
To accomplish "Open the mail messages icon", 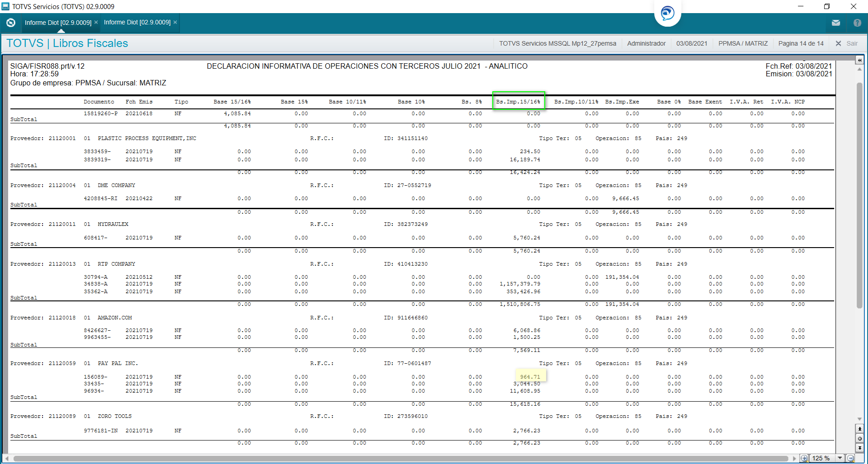I will click(x=836, y=23).
